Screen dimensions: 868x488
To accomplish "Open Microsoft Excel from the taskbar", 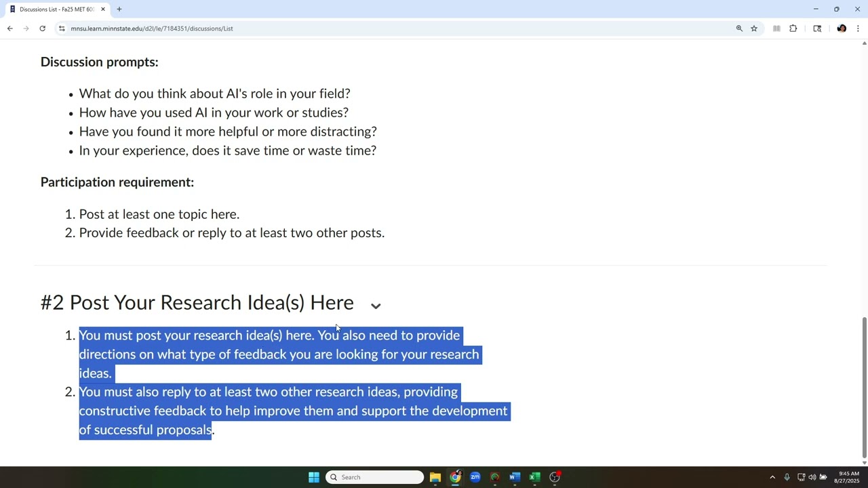I will [x=535, y=477].
